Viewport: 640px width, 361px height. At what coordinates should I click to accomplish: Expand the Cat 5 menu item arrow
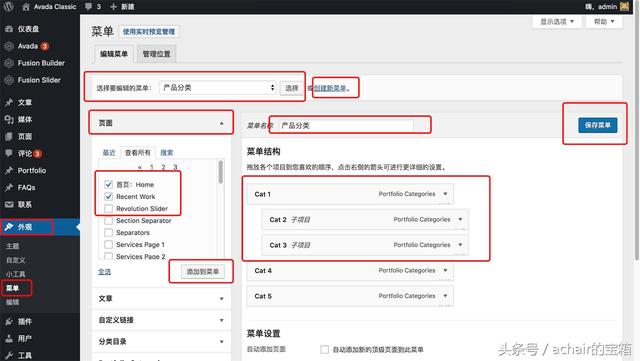pyautogui.click(x=445, y=296)
